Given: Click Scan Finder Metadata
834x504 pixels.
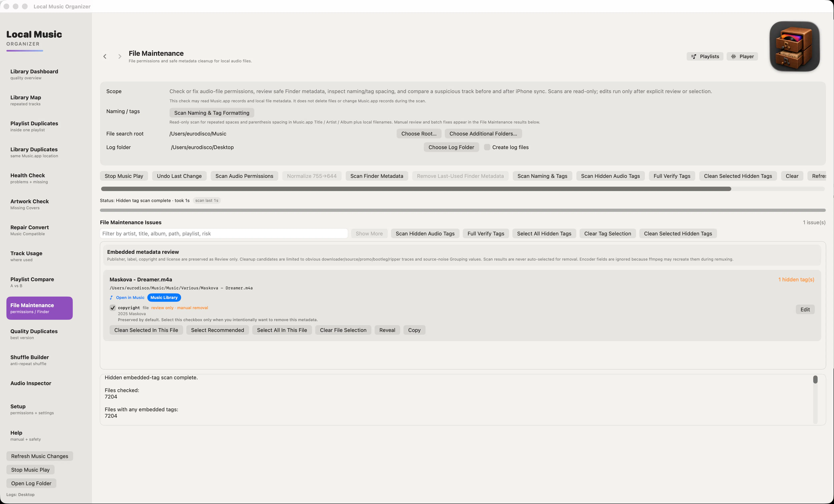Looking at the screenshot, I should point(377,176).
